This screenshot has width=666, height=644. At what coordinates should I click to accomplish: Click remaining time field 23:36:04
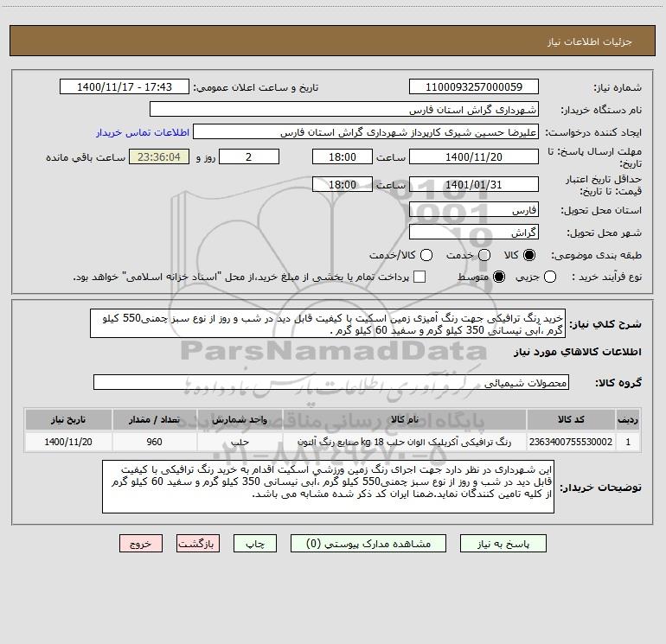pos(159,156)
